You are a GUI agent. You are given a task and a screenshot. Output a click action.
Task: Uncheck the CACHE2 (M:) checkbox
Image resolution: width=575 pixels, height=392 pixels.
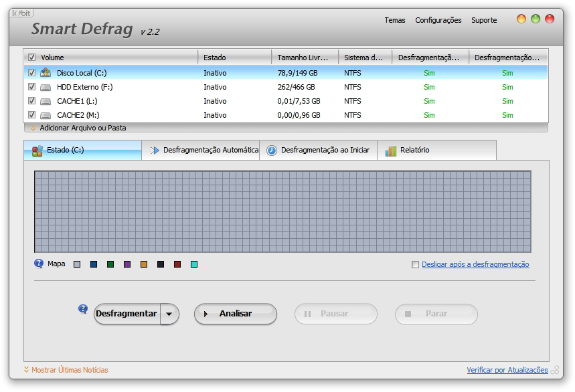(32, 115)
